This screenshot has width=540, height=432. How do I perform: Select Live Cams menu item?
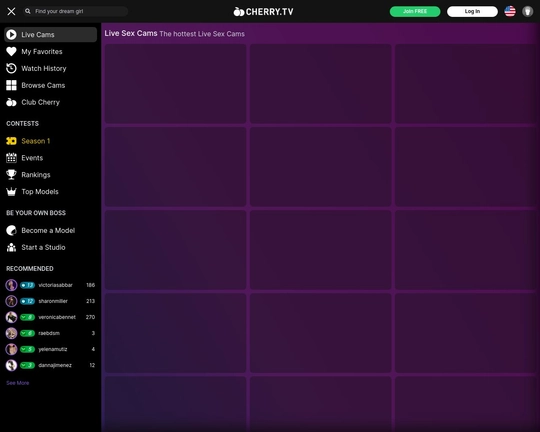coord(51,34)
